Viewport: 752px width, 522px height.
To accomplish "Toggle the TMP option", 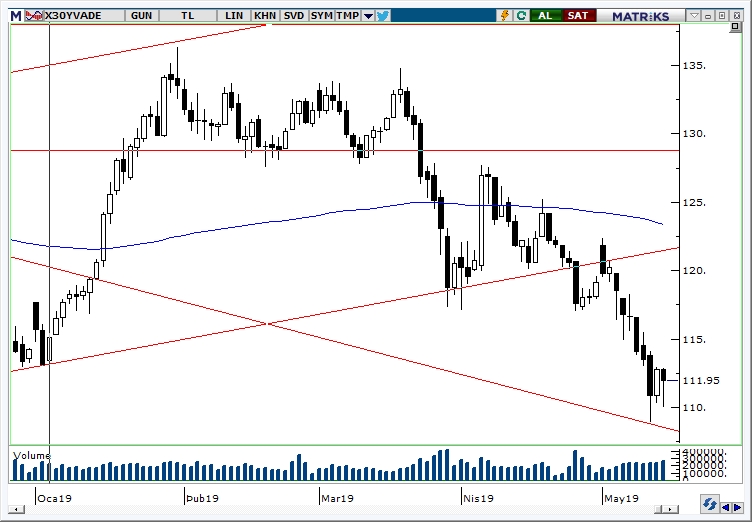I will [348, 16].
